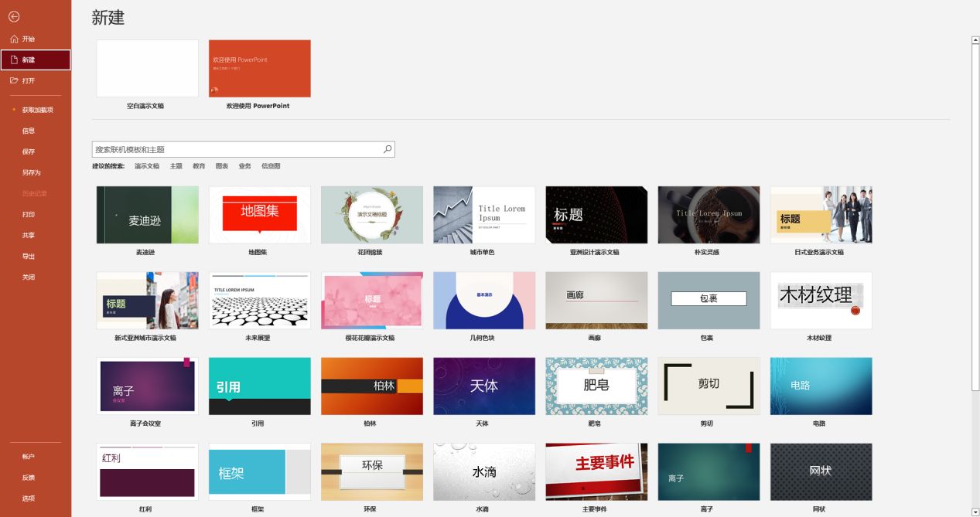Search suggested term 业务
980x517 pixels.
(x=245, y=166)
